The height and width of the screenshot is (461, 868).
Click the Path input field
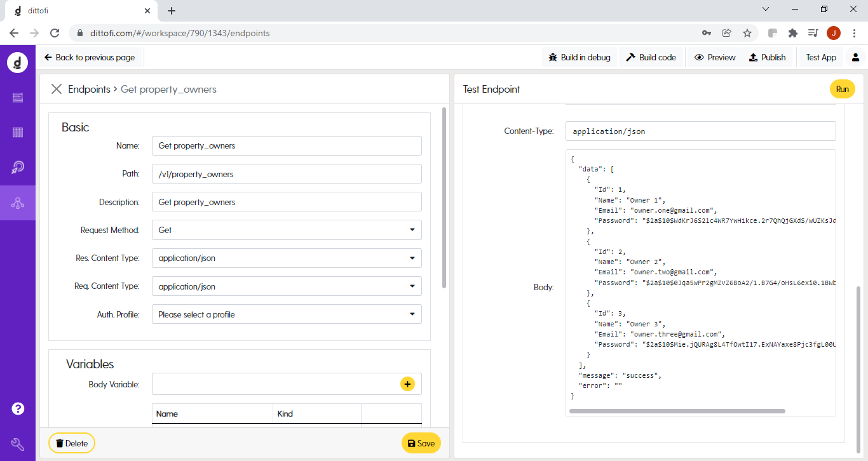pyautogui.click(x=287, y=174)
